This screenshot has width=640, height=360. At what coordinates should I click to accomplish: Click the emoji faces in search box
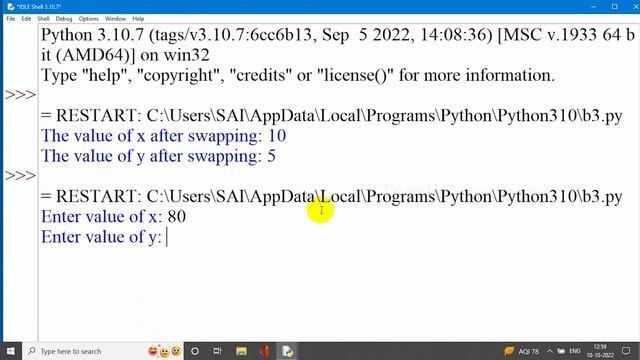(164, 351)
